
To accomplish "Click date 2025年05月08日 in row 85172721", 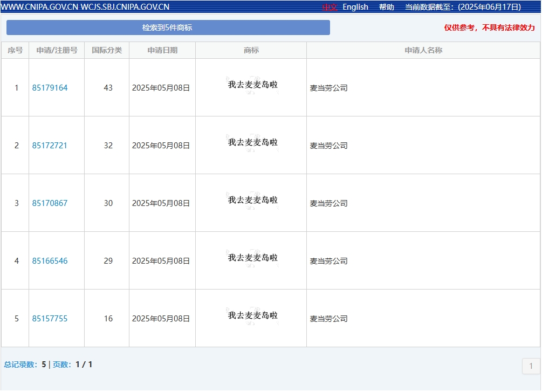I will (x=161, y=146).
